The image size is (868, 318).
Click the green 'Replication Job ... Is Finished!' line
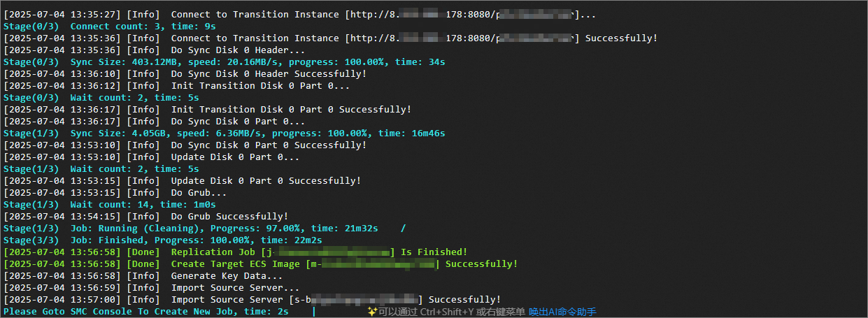[236, 252]
